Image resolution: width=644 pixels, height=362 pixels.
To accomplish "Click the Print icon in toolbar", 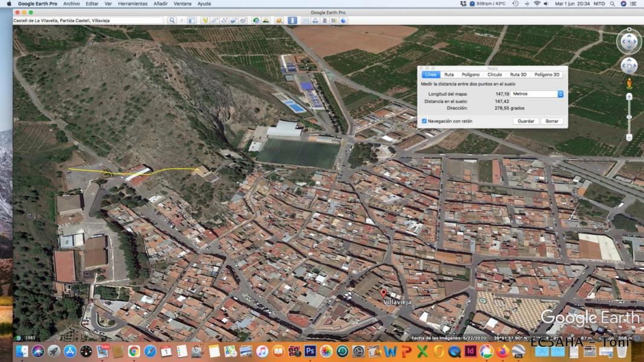I will pos(315,21).
